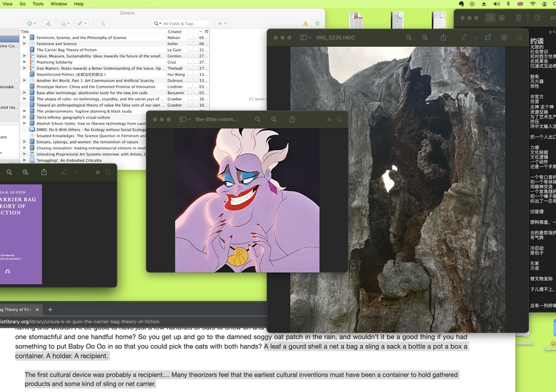Click Zotero's green New Item button

30,23
